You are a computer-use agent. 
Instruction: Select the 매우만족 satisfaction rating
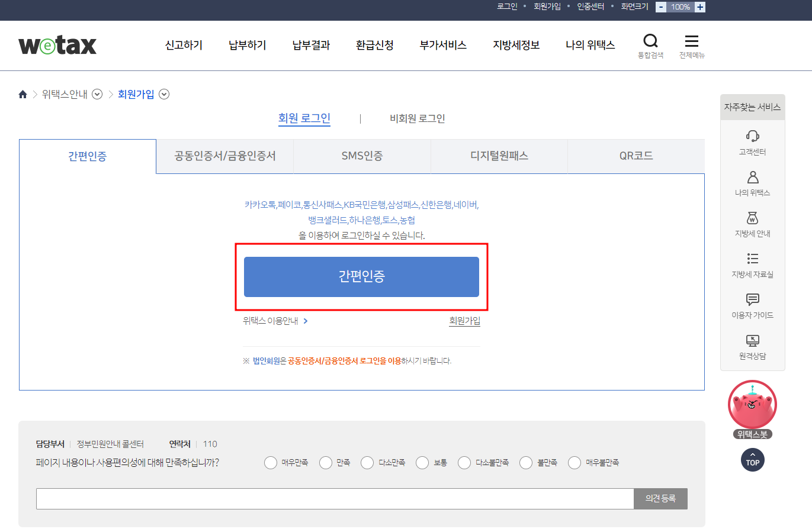[x=270, y=463]
